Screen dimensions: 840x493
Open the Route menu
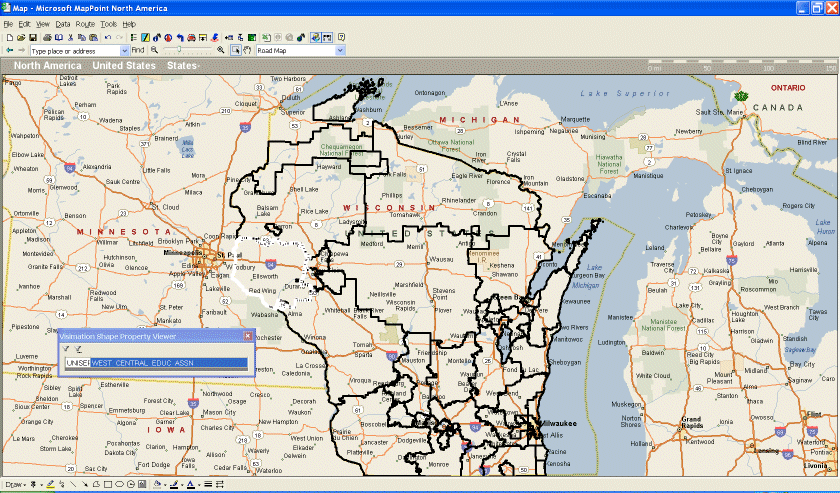click(x=85, y=24)
